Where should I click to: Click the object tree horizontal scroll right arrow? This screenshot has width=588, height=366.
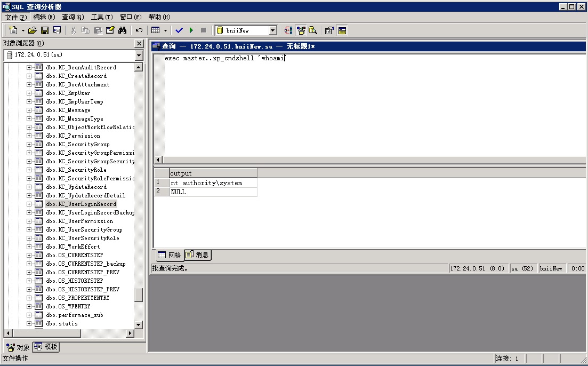130,333
